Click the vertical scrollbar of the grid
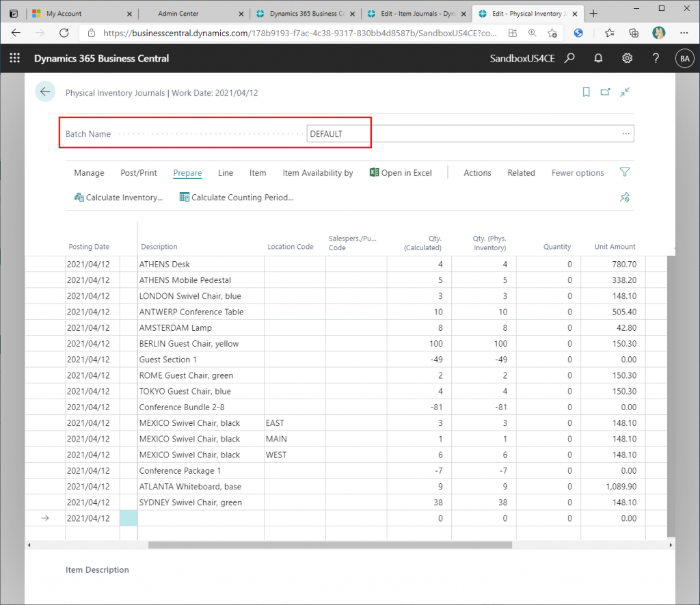700x605 pixels. 671,396
